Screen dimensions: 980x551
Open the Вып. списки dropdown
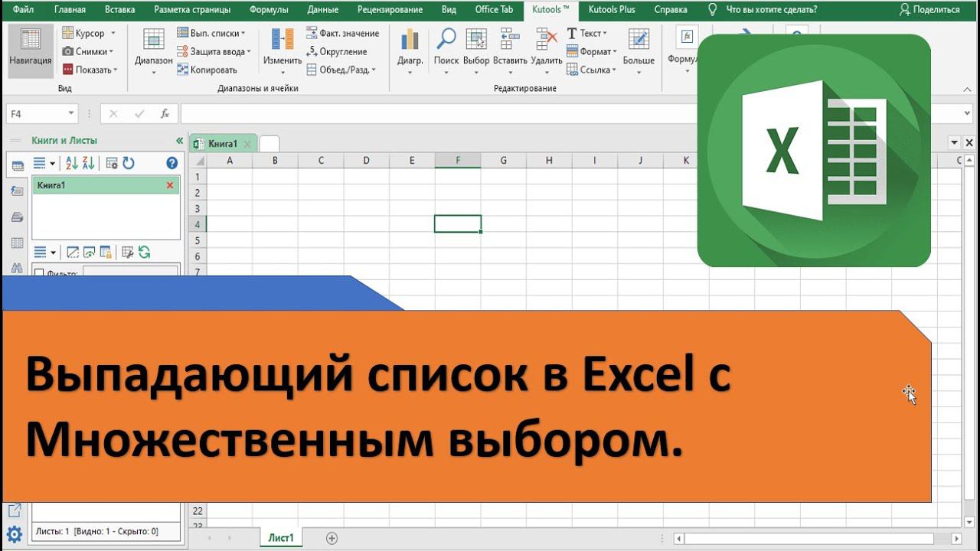pos(211,33)
